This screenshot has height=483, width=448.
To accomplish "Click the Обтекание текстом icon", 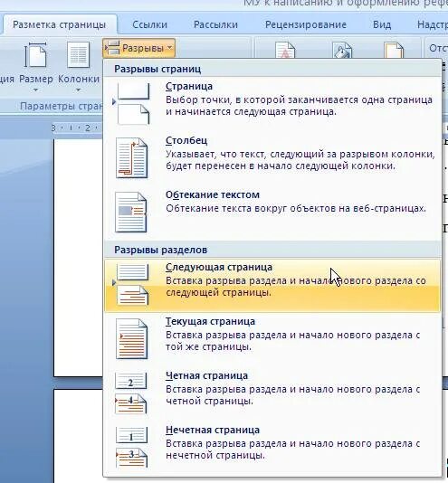I will coord(130,213).
